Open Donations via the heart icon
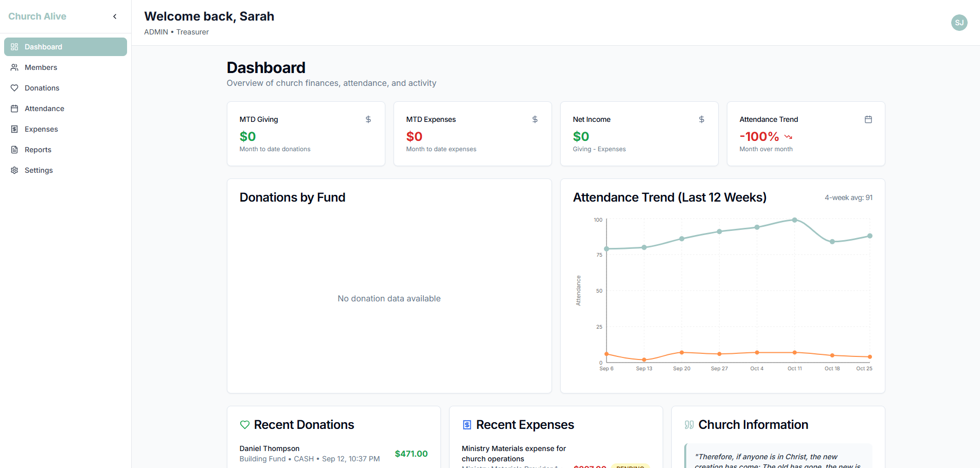This screenshot has height=468, width=980. (14, 88)
